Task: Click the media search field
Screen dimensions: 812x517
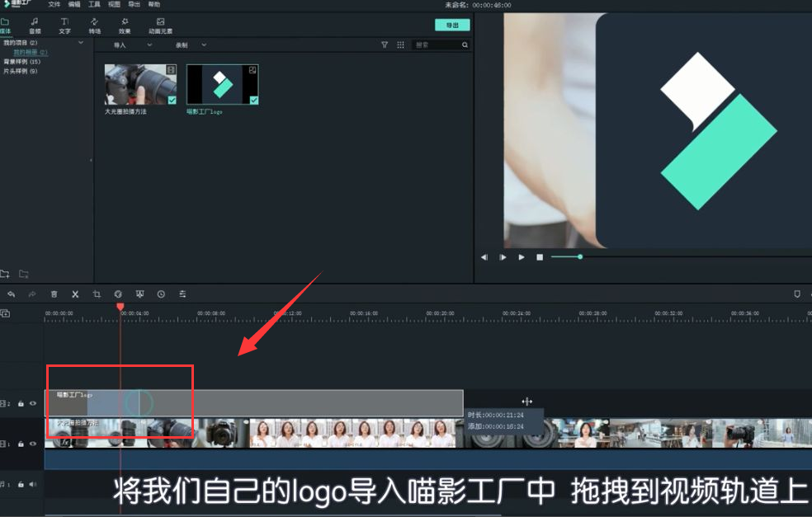Action: click(435, 45)
